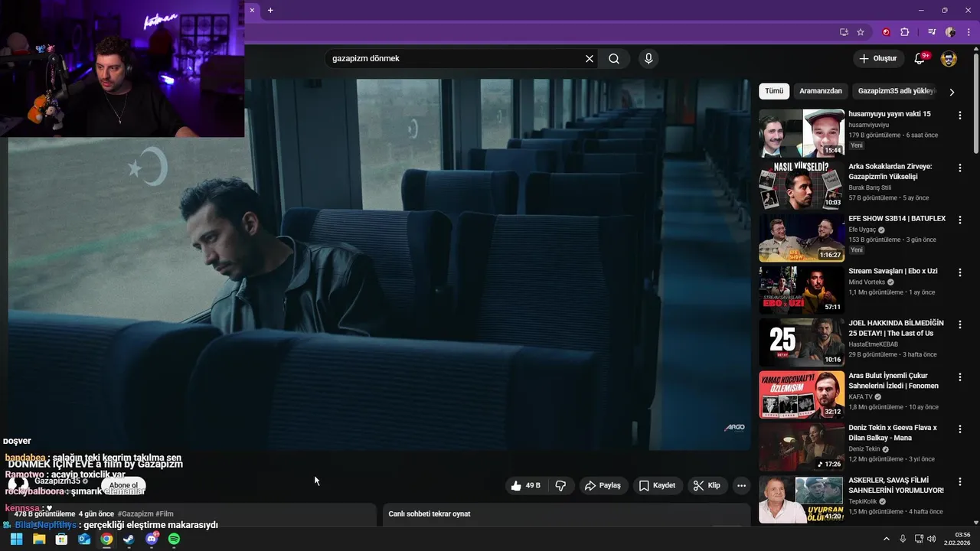The image size is (980, 551).
Task: Close the current browser tab
Action: coord(252,10)
